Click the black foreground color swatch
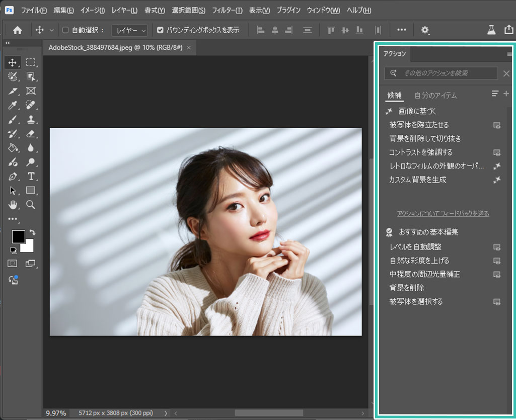Screen dimensions: 516x420 click(18, 236)
